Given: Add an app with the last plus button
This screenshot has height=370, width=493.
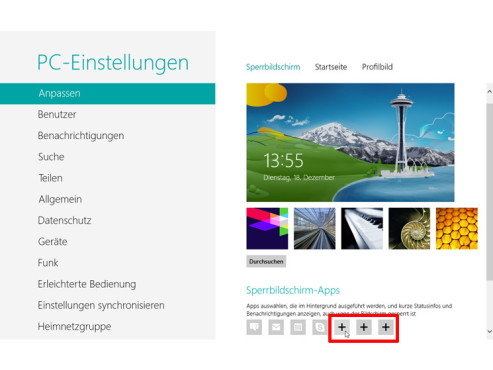Looking at the screenshot, I should pos(386,327).
